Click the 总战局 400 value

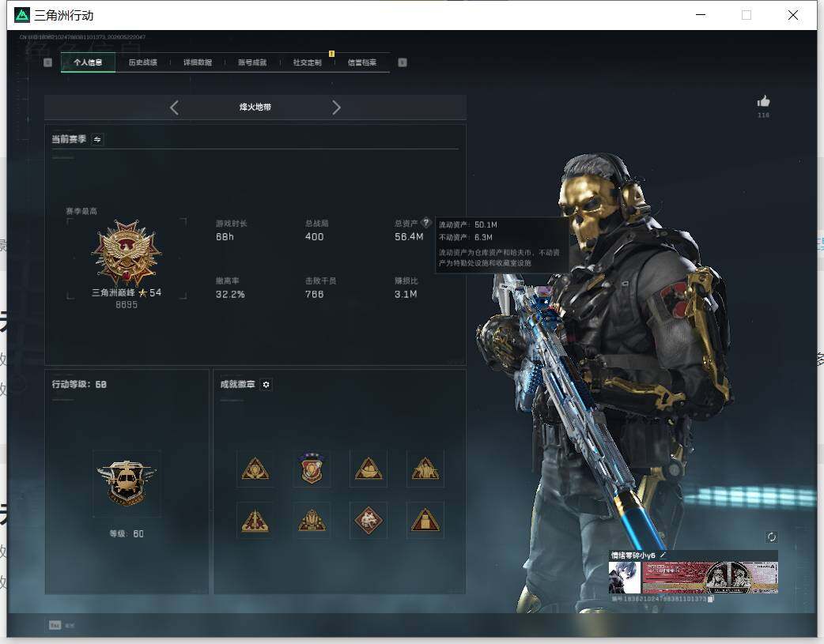pos(314,237)
